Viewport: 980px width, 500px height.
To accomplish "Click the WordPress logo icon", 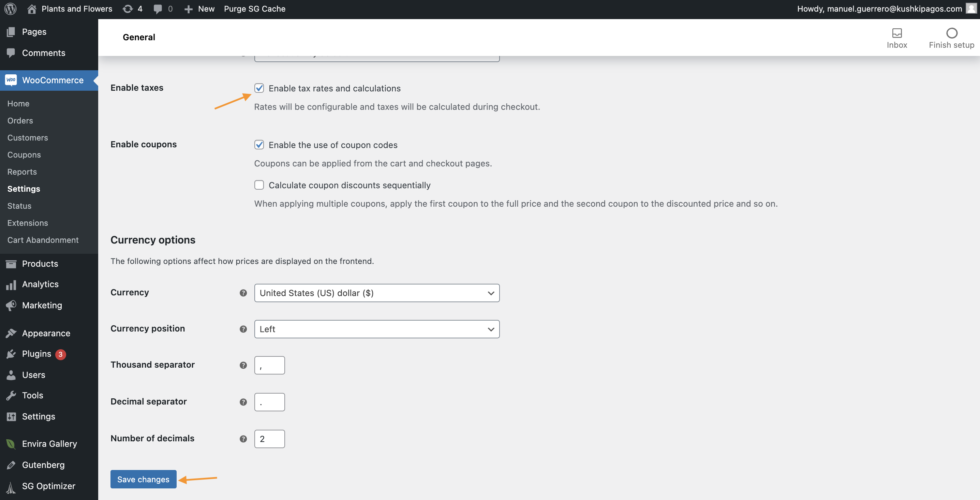I will coord(10,9).
